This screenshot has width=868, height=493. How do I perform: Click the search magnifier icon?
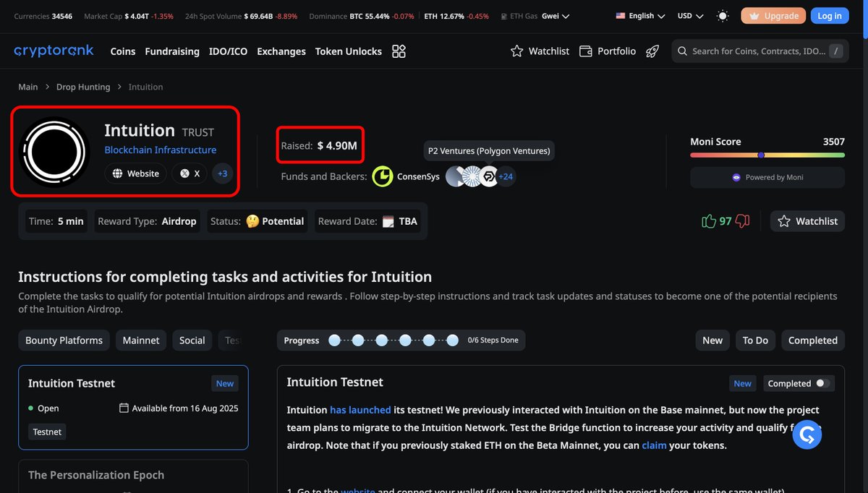click(x=682, y=51)
